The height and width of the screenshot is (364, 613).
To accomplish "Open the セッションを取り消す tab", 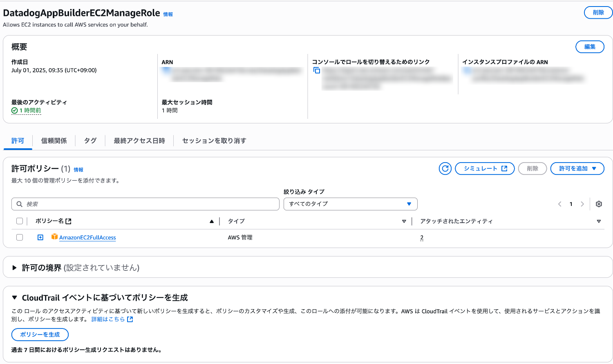I will pos(214,141).
